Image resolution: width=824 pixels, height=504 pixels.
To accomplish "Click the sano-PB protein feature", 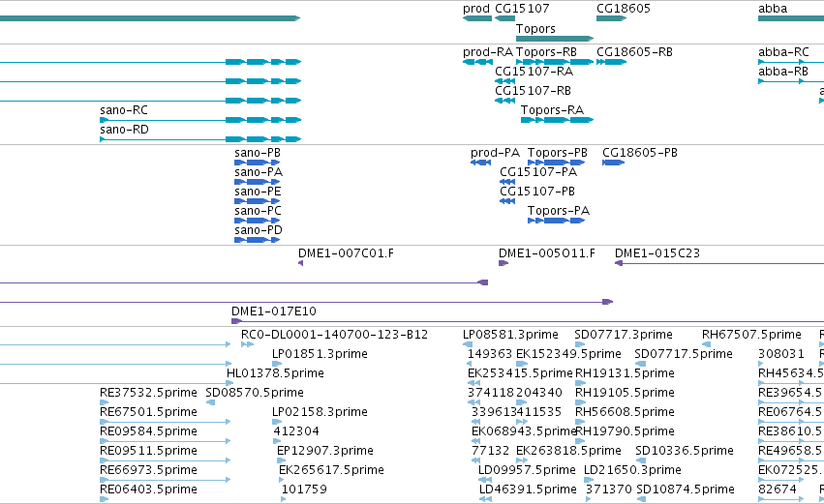I will click(x=257, y=163).
